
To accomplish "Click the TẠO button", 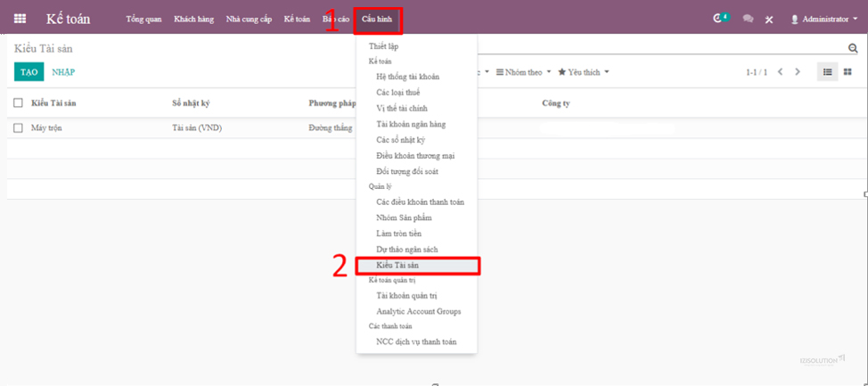I will coord(29,72).
